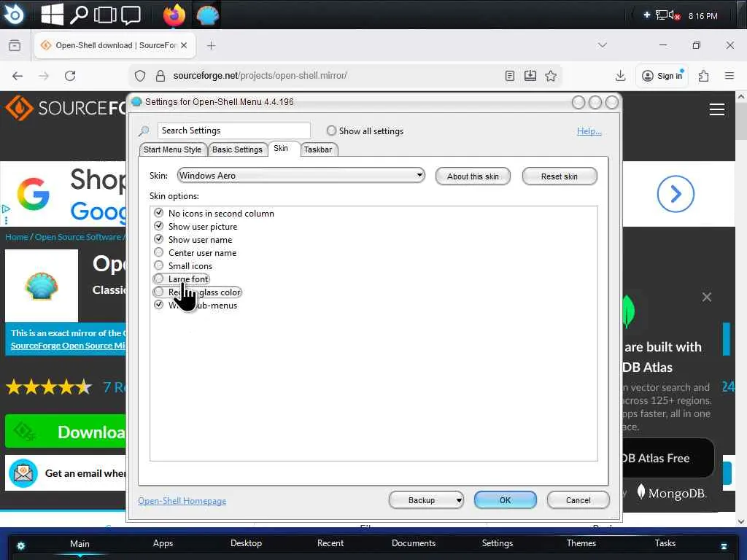Screen dimensions: 747x560
Task: Click the five-star rating display
Action: coord(49,387)
